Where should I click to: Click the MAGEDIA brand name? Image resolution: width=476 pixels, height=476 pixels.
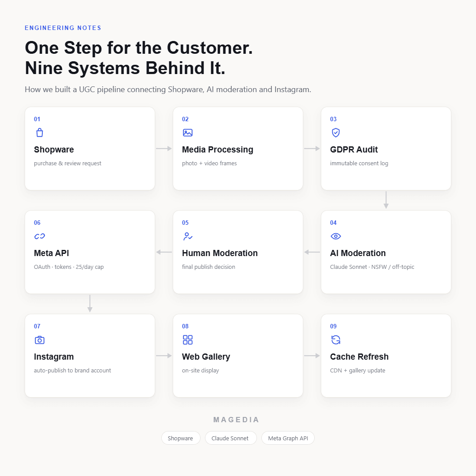236,420
